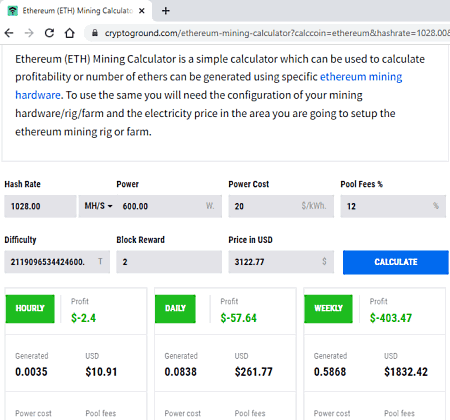Edit the Power field showing 600.00
450x420 pixels.
click(169, 206)
